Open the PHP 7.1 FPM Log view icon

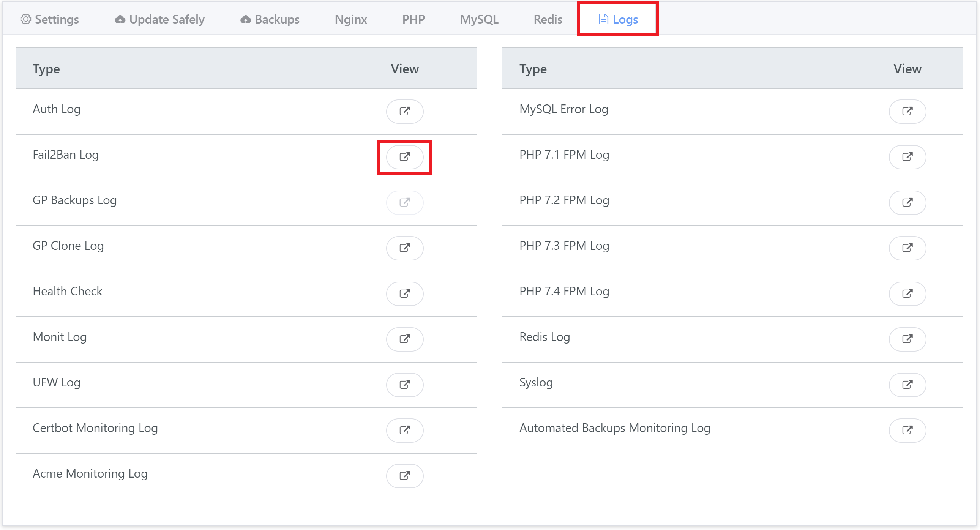(x=907, y=157)
